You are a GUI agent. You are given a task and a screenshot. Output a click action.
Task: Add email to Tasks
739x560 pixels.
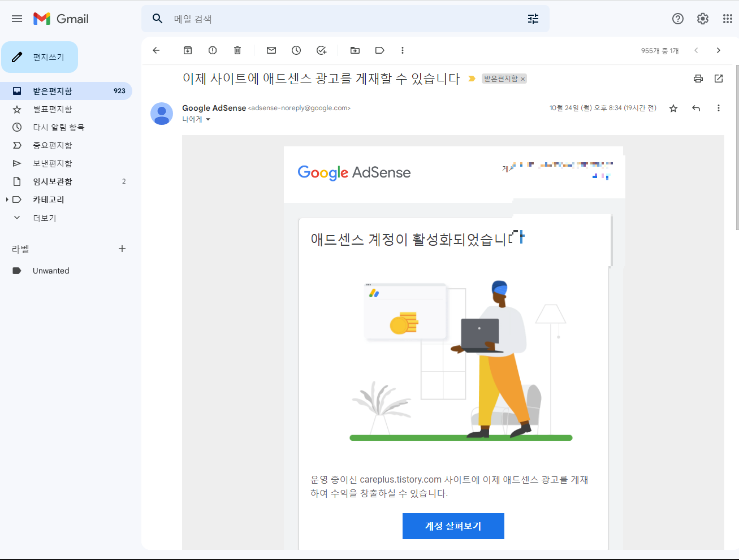(321, 50)
